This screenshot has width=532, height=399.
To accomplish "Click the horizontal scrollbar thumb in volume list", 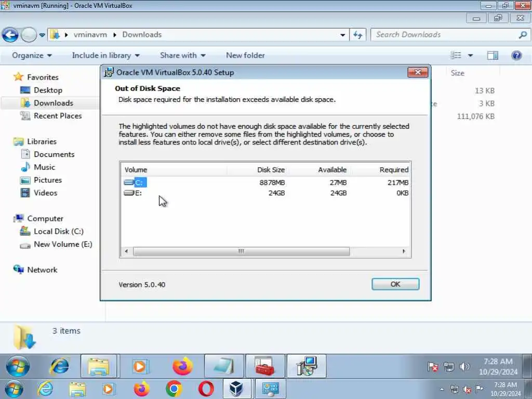I will tap(241, 251).
